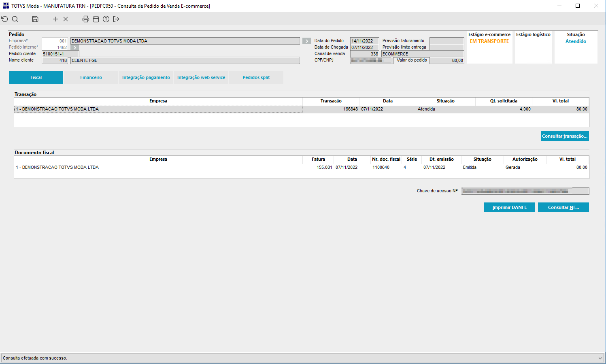This screenshot has height=364, width=606.
Task: Click the floppy disk save icon
Action: 35,19
